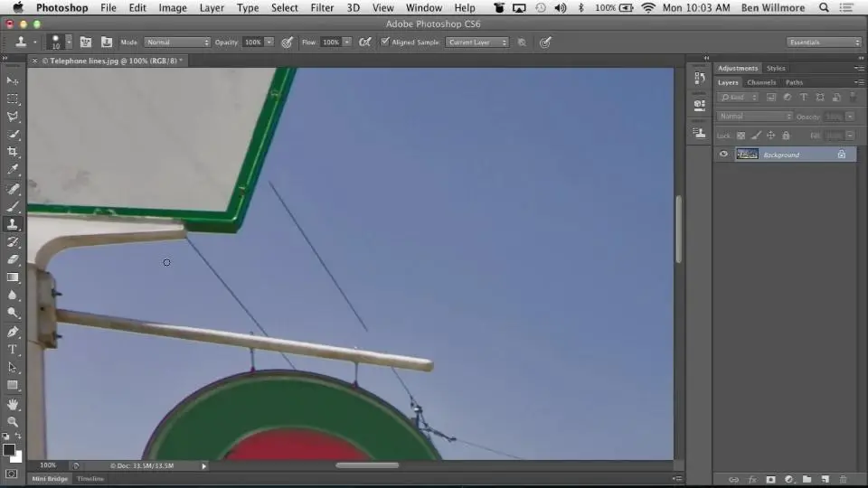Select the Dodge tool
The height and width of the screenshot is (488, 868).
point(12,313)
